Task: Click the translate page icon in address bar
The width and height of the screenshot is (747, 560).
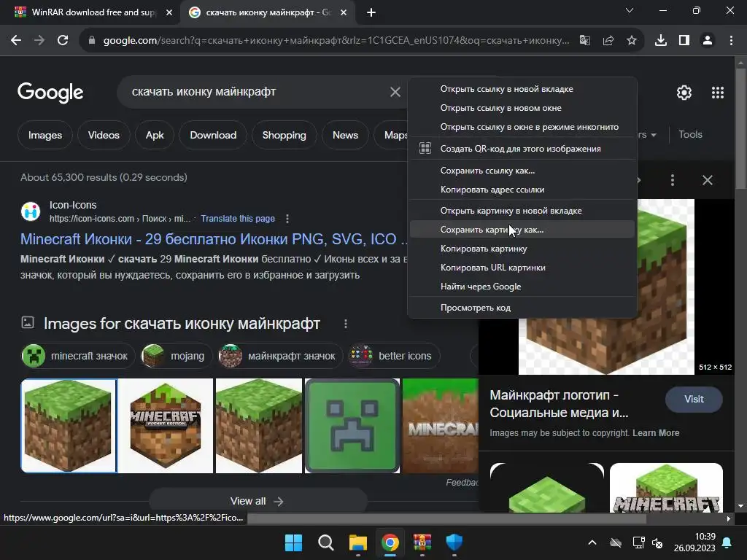Action: pyautogui.click(x=584, y=41)
